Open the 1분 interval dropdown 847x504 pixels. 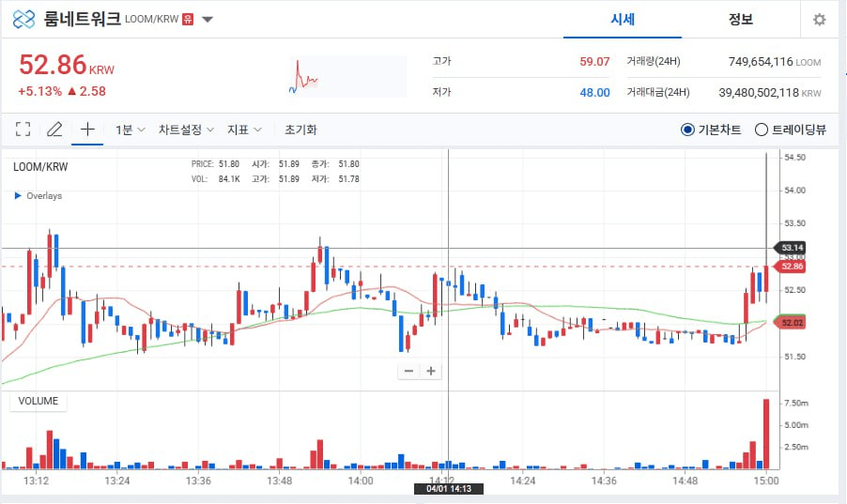click(130, 130)
